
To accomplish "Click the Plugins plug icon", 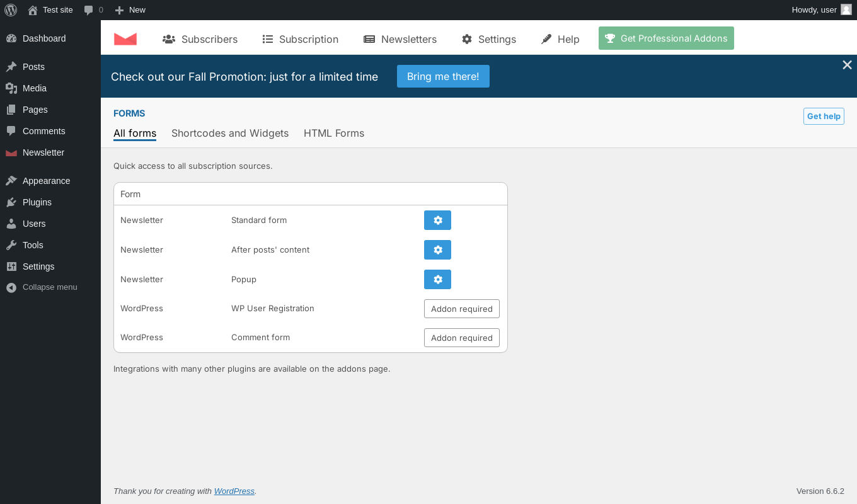I will [x=11, y=202].
